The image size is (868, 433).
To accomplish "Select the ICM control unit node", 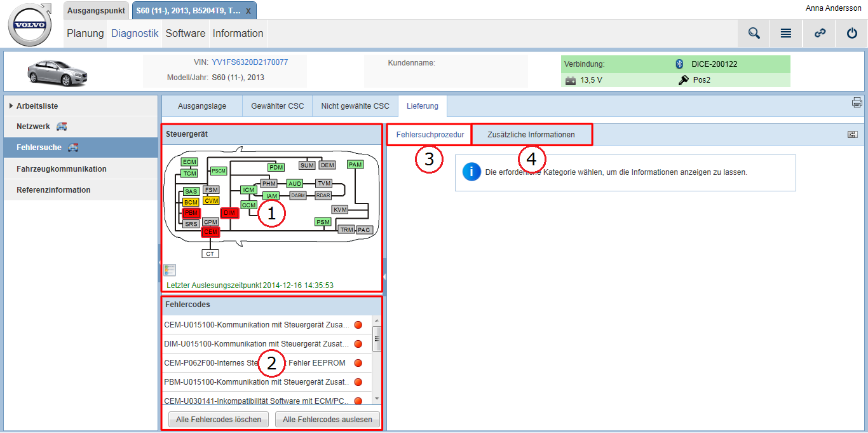I will pos(249,189).
